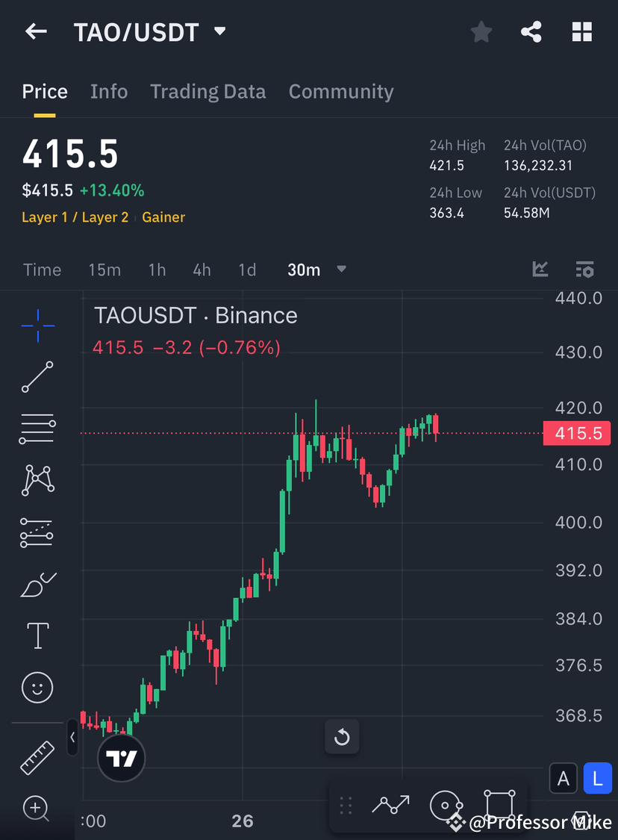Viewport: 618px width, 840px height.
Task: Open the emoji sticker tool
Action: click(37, 687)
